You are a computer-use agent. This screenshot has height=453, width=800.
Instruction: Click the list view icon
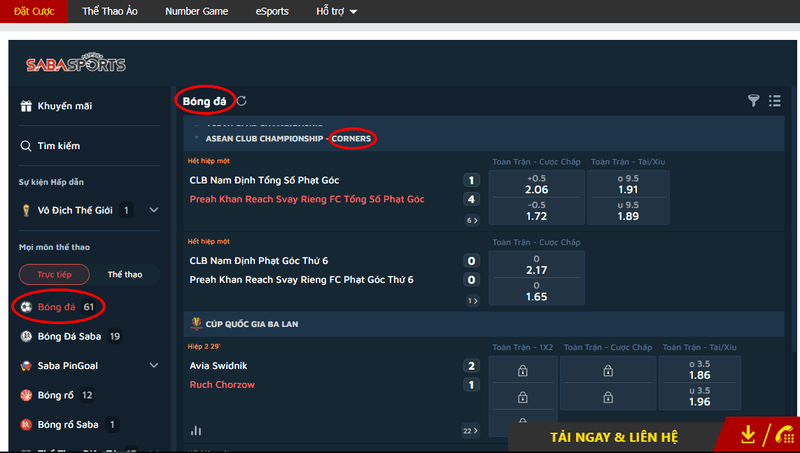(x=774, y=100)
